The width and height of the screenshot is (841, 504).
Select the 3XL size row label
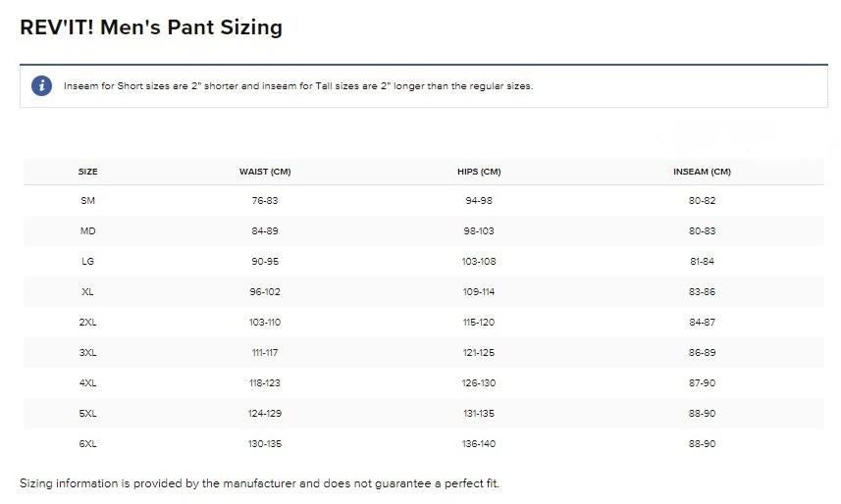88,353
